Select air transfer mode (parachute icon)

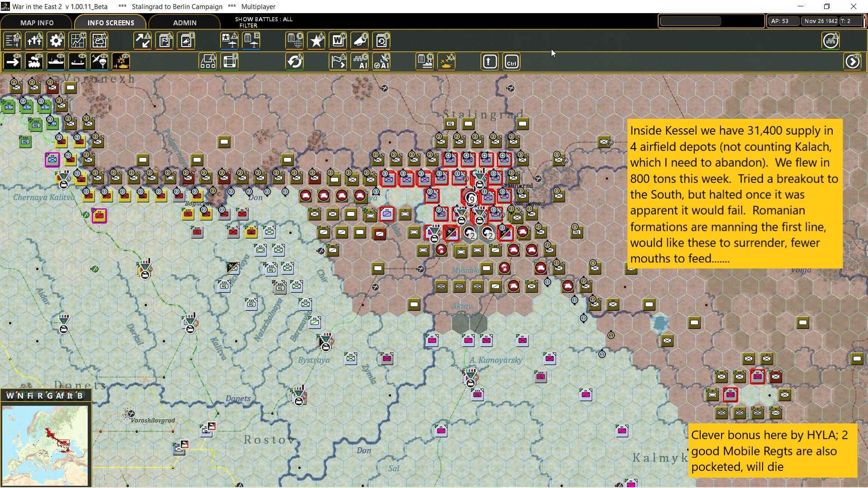point(99,61)
